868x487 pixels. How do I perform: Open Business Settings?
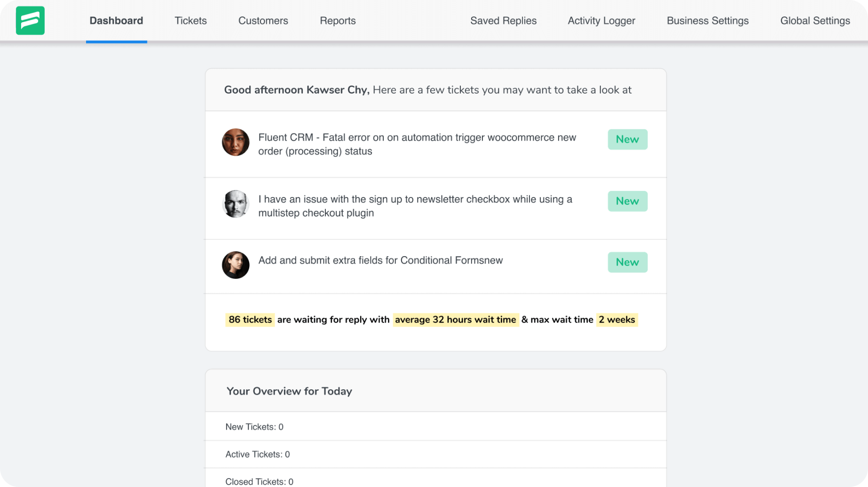point(707,21)
